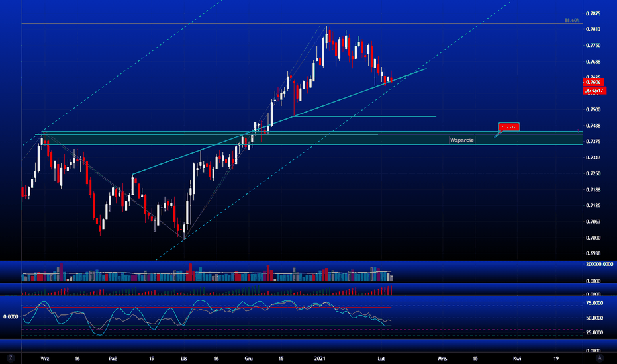Click price scale value 0.7313
617x364 pixels.
pos(593,158)
